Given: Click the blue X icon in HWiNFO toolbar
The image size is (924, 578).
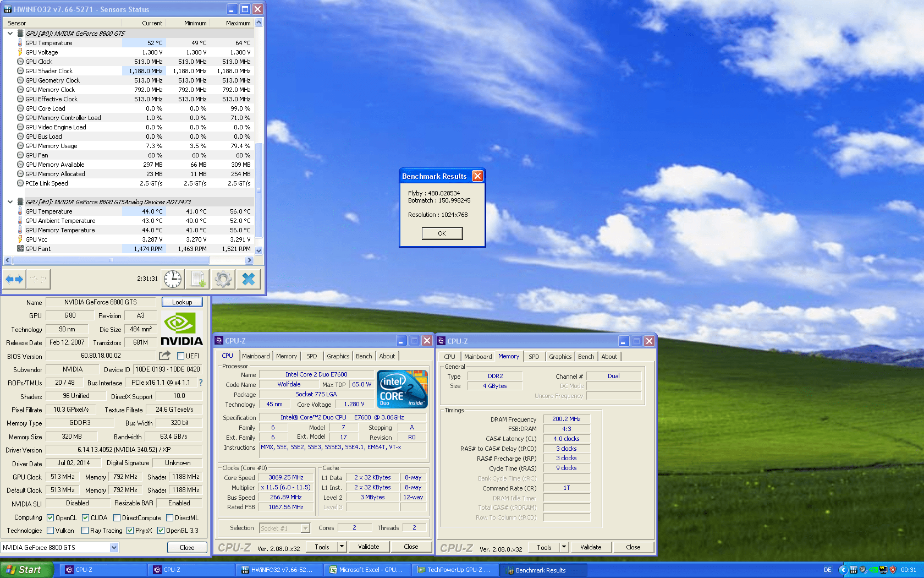Looking at the screenshot, I should [x=249, y=279].
